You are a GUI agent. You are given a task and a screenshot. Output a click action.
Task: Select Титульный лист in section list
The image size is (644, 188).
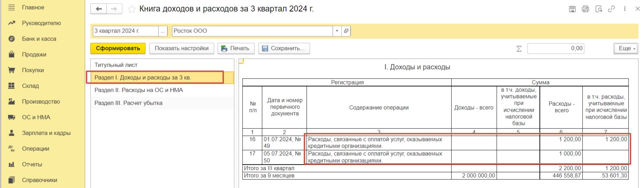116,65
